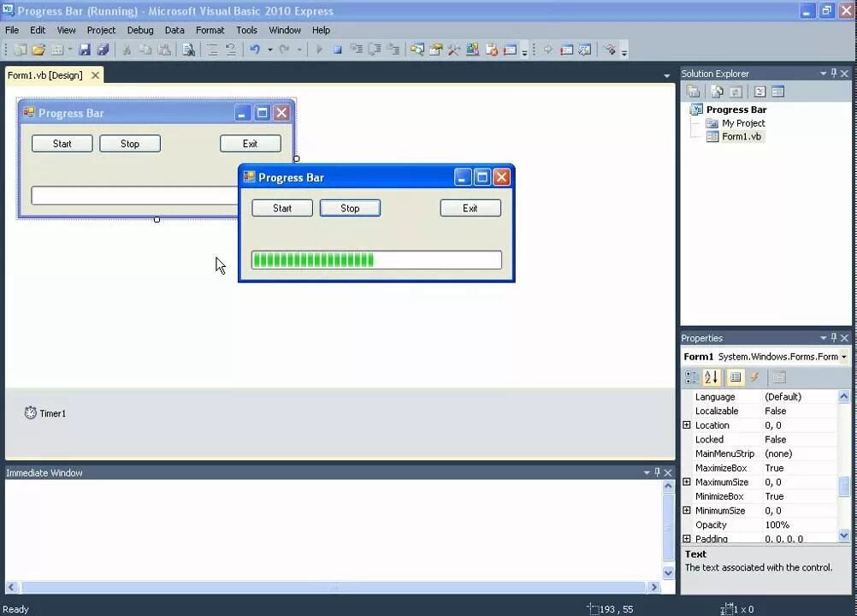Click the Step Into debug icon
The width and height of the screenshot is (857, 616).
357,50
